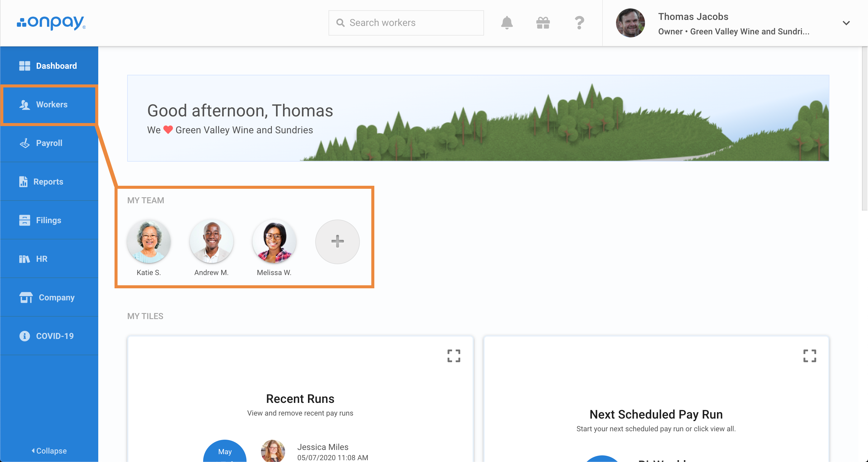Open the gift rewards icon
The image size is (868, 462).
543,23
